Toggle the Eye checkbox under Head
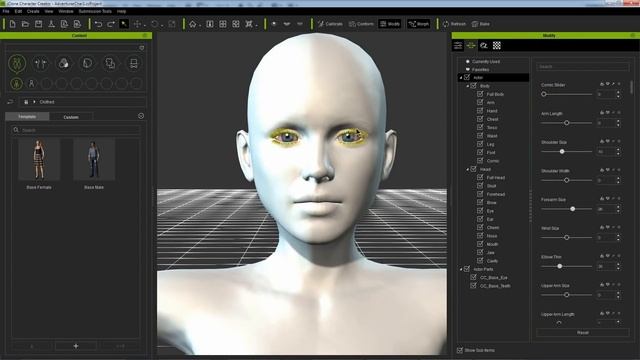 click(480, 211)
